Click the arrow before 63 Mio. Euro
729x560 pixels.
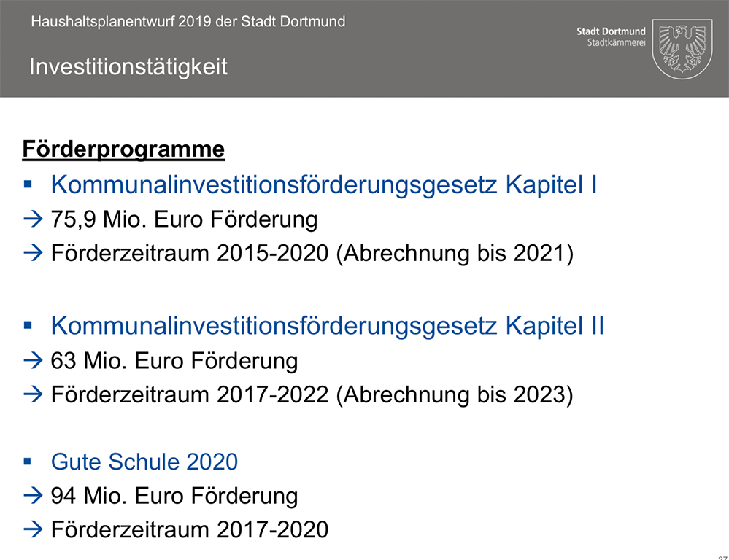click(x=34, y=360)
